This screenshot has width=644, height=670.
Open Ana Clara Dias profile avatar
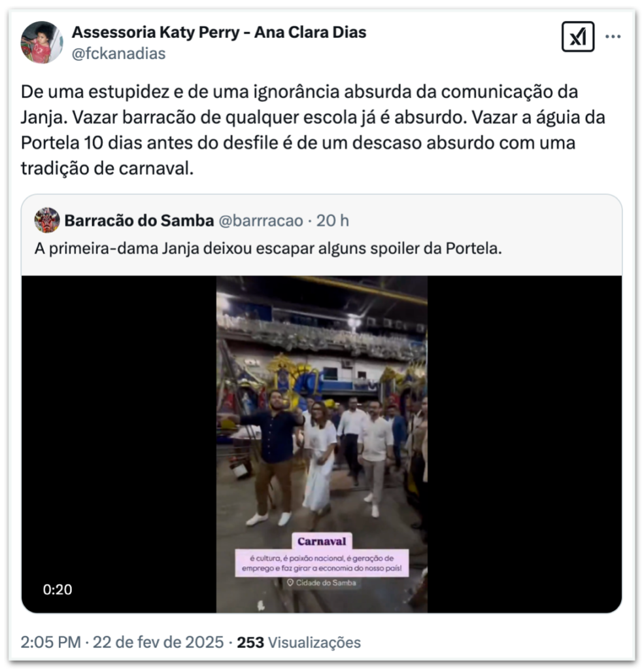coord(42,43)
